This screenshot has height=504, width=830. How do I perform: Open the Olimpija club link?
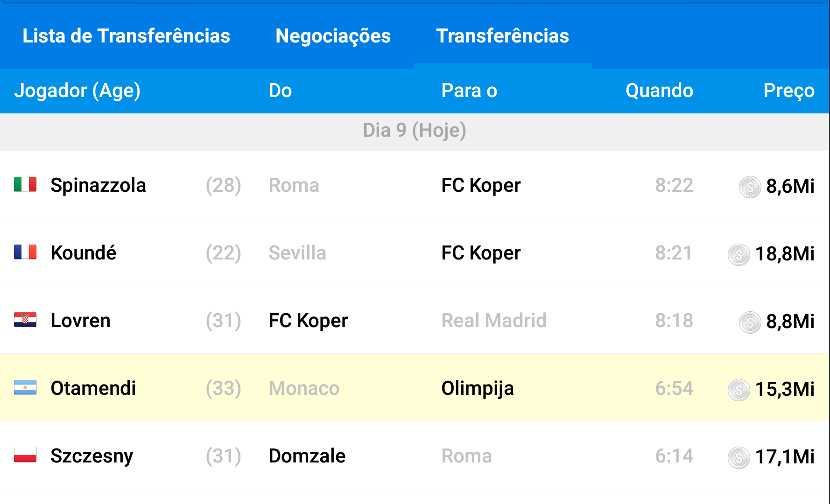478,388
